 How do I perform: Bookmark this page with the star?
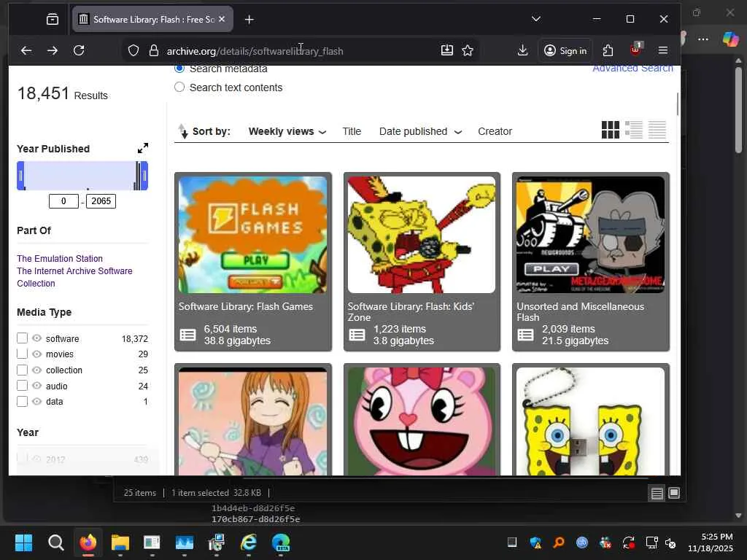click(x=468, y=50)
